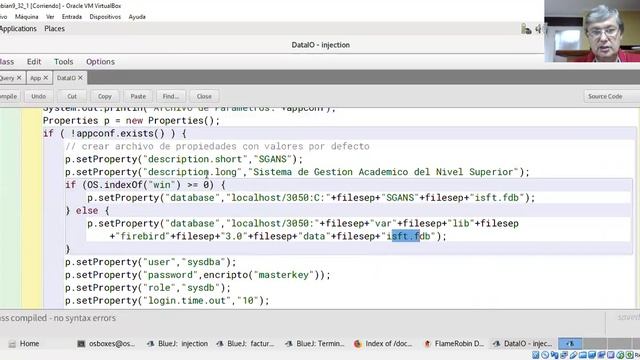Click the Copy button
Screen dimensions: 640x360
(104, 96)
